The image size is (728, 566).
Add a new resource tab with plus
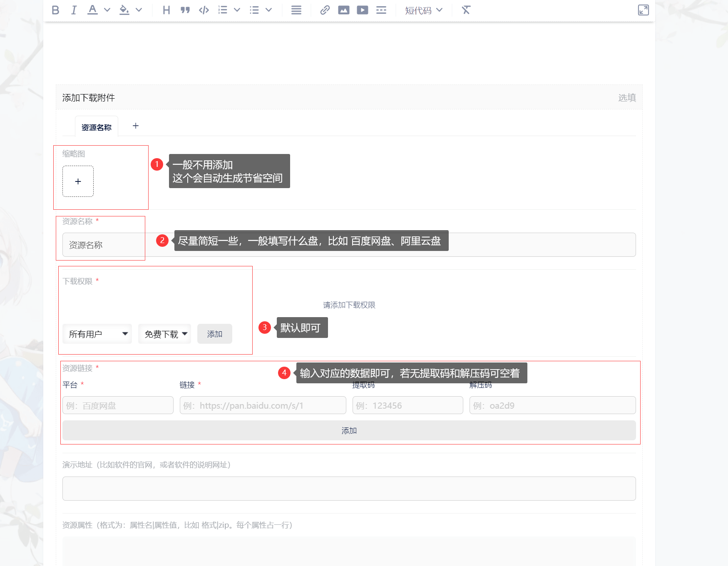click(x=136, y=126)
